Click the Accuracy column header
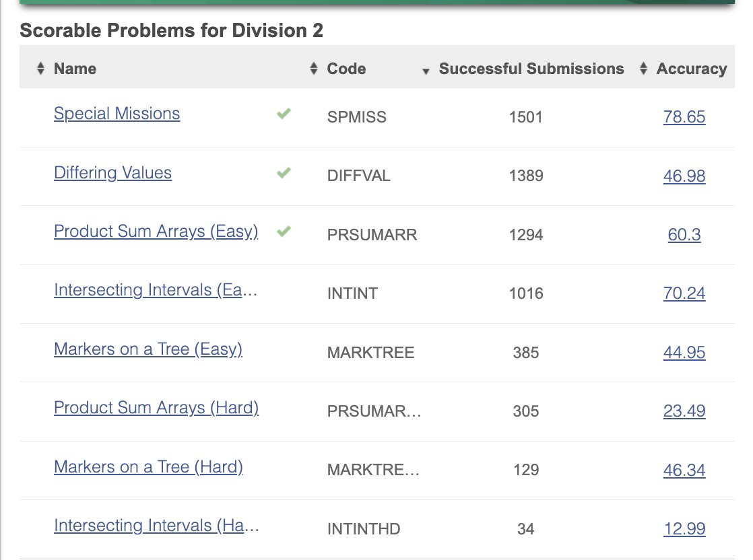The width and height of the screenshot is (753, 560). [x=692, y=69]
